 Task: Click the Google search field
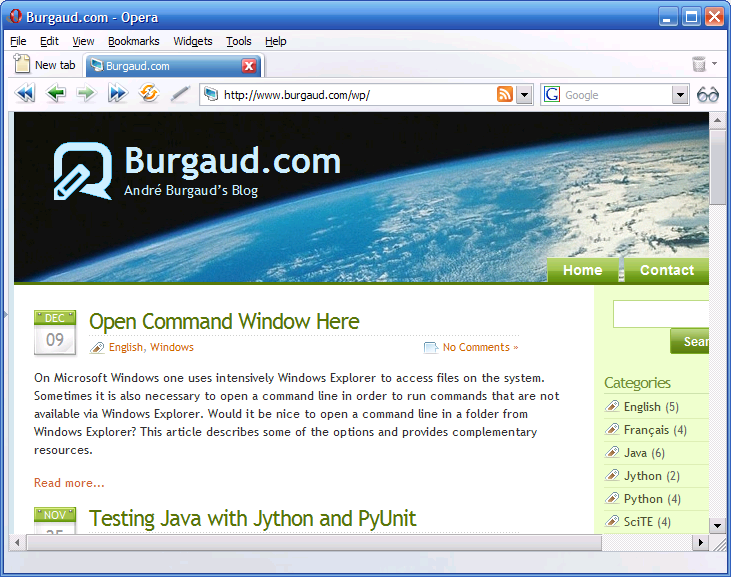616,95
